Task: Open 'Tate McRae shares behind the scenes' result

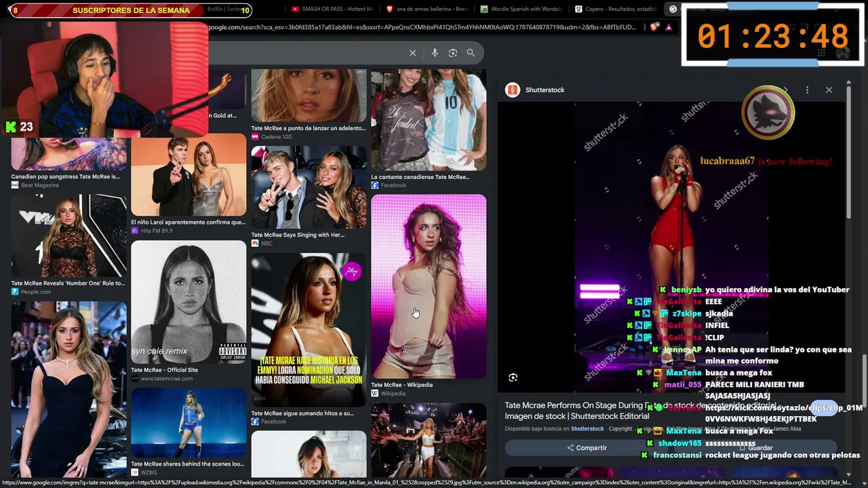Action: 187,464
